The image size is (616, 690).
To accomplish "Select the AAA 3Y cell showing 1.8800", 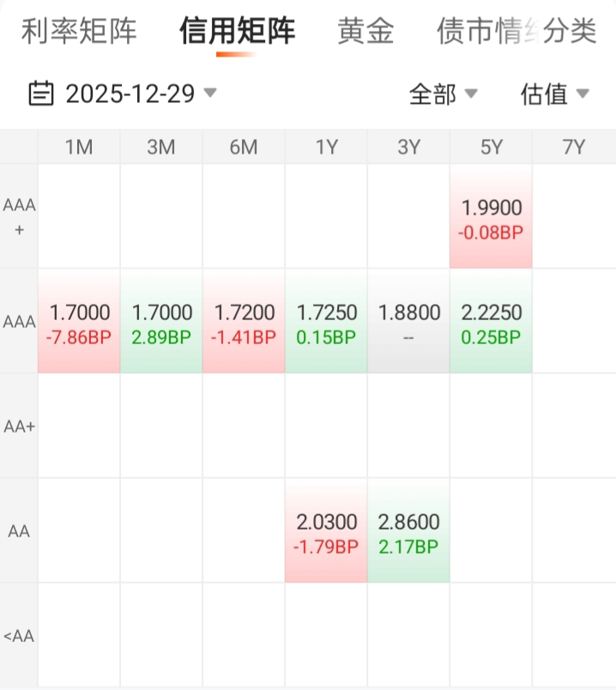I will pos(408,322).
